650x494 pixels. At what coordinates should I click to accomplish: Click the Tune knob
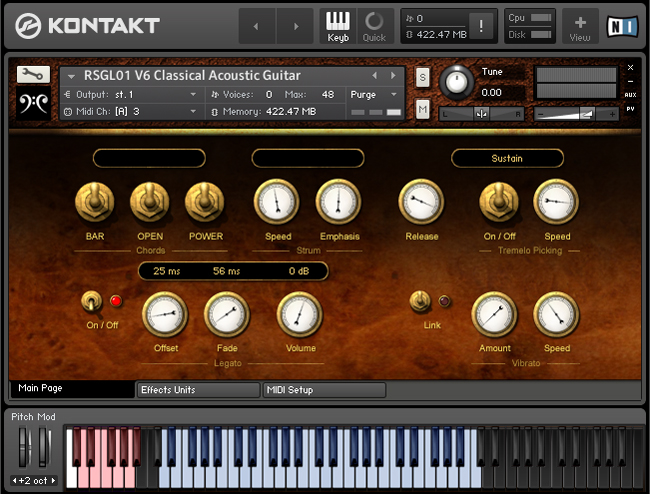click(x=456, y=82)
